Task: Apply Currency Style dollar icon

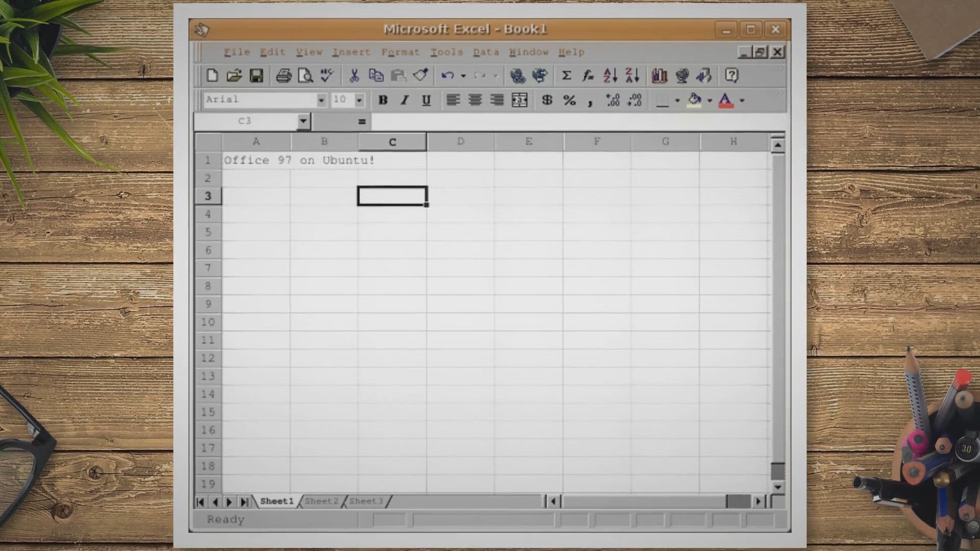Action: click(x=547, y=100)
